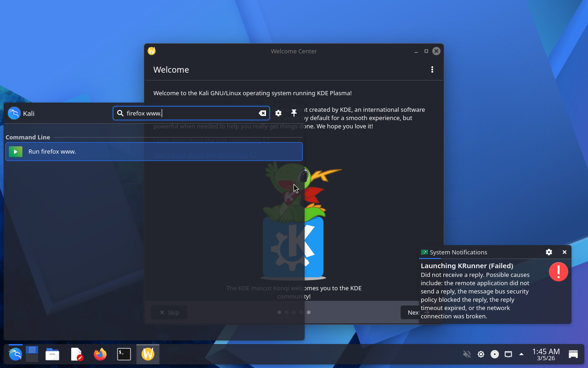The height and width of the screenshot is (368, 588).
Task: Clear the launcher search text field
Action: point(262,113)
